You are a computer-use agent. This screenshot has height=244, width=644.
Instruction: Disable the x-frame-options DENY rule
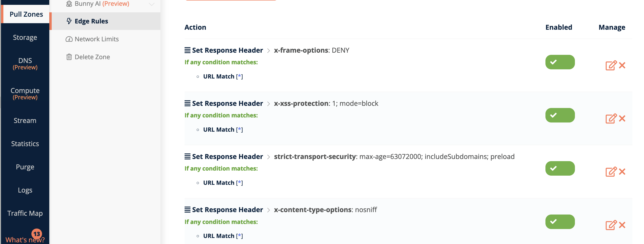560,62
